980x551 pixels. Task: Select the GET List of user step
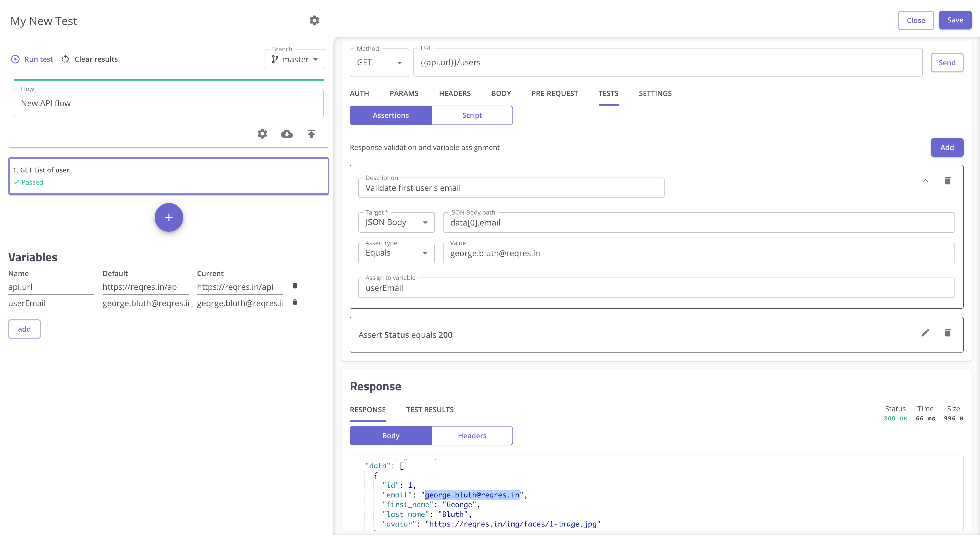click(x=168, y=176)
